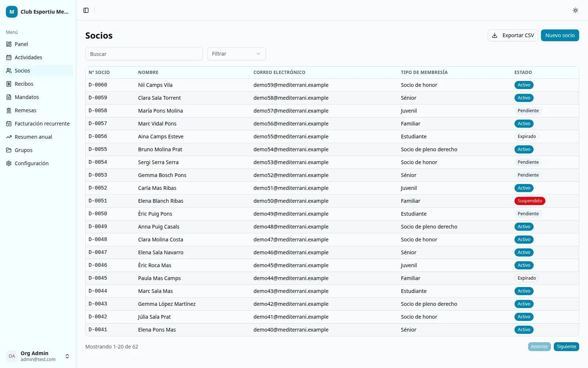Open Marc Vidal Pons row
588x368 pixels.
tap(332, 124)
